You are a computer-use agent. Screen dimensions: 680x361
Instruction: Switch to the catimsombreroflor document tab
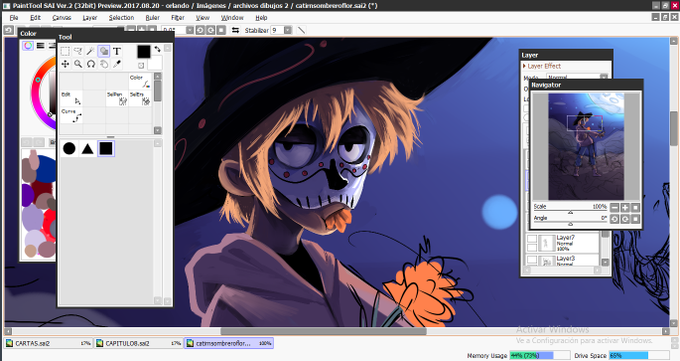click(x=229, y=343)
